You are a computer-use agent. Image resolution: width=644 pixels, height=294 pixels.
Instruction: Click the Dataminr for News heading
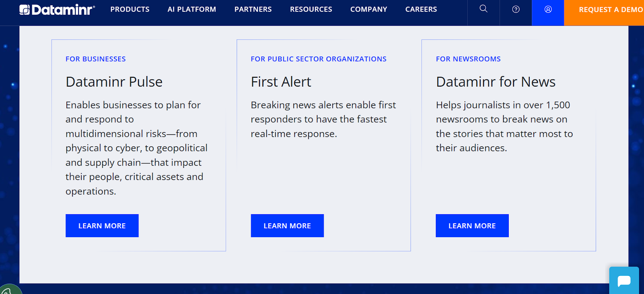496,82
